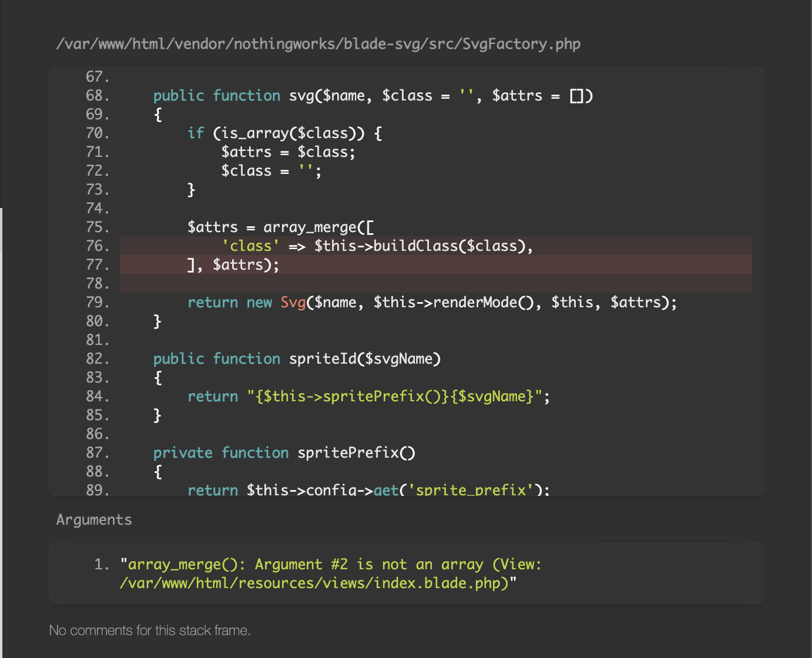Screen dimensions: 812x658
Task: Click the 'private function spritePrefix()' line
Action: [x=284, y=453]
